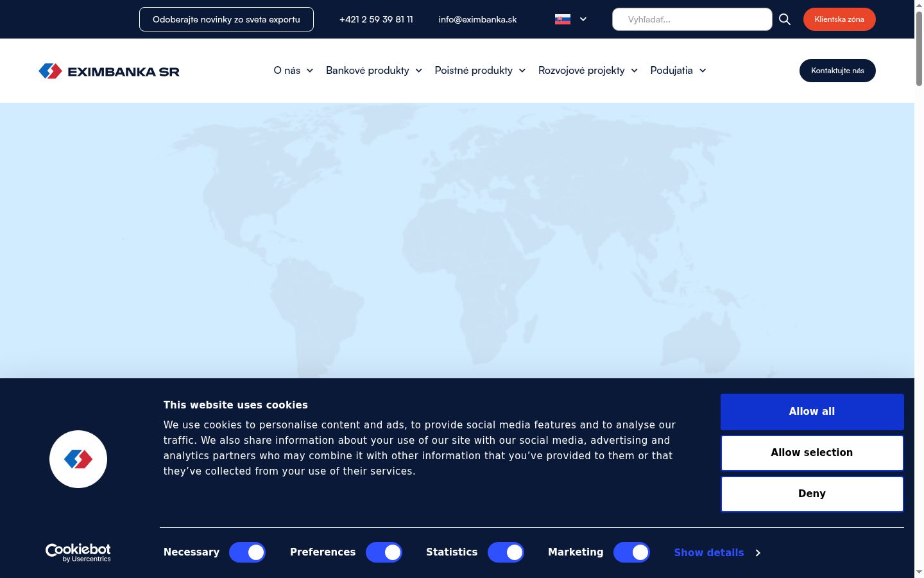Click the Kontaktujte nás button
Image resolution: width=924 pixels, height=578 pixels.
pyautogui.click(x=837, y=71)
